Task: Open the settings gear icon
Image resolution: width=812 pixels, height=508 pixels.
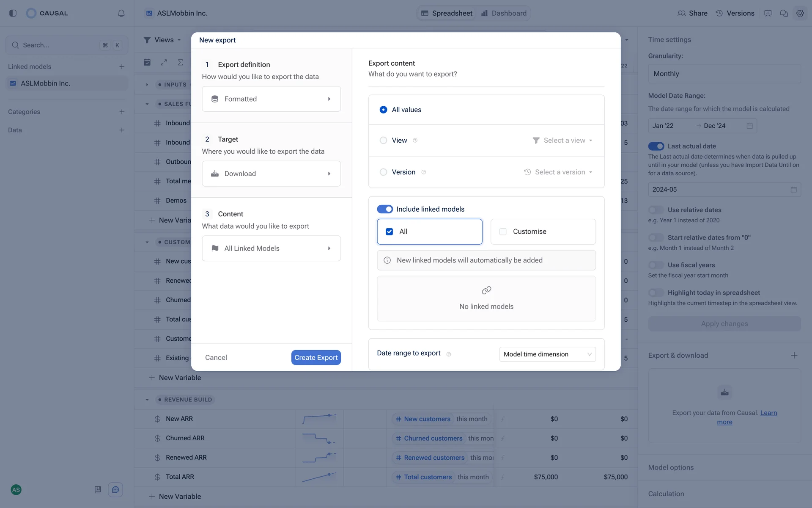Action: (x=800, y=13)
